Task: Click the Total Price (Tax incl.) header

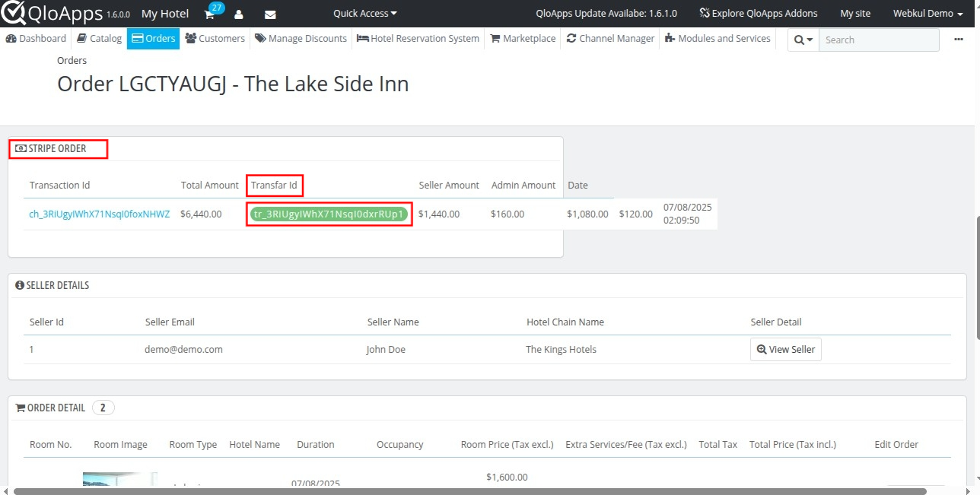Action: coord(793,445)
